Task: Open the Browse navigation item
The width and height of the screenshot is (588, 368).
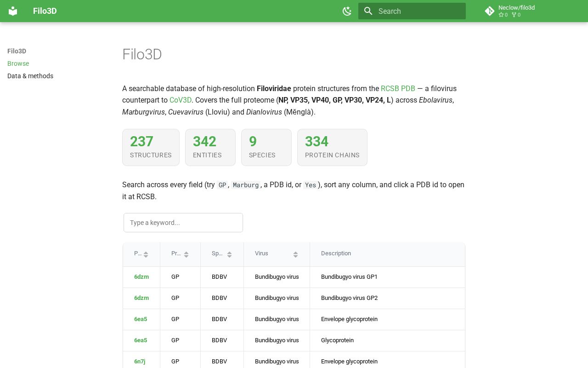Action: pyautogui.click(x=18, y=63)
